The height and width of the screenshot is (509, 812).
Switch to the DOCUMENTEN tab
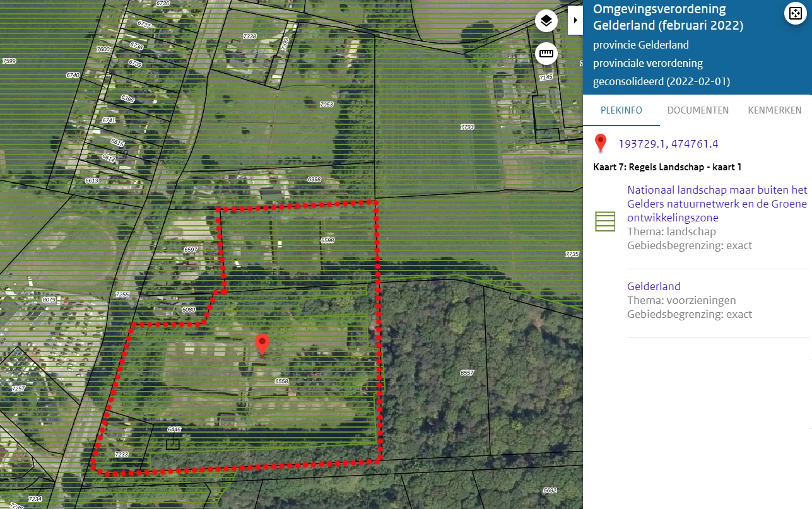click(x=698, y=110)
